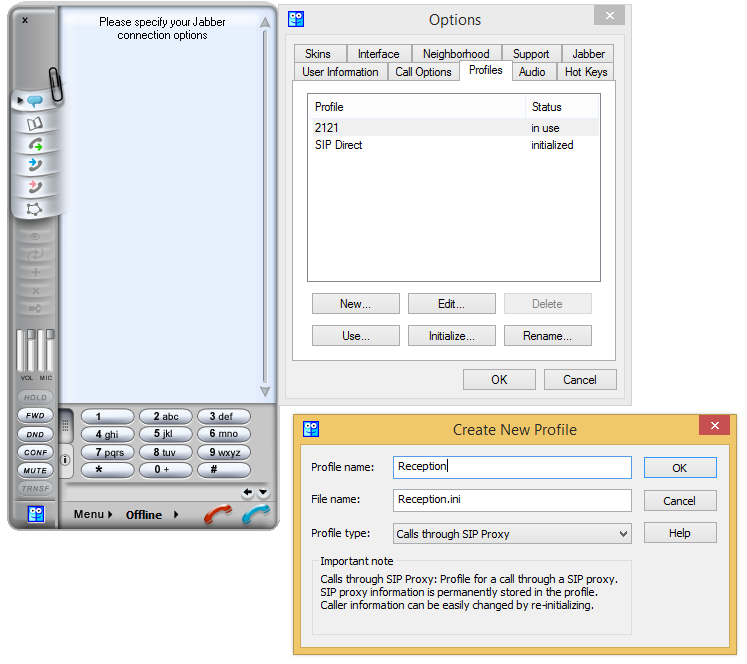The width and height of the screenshot is (747, 664).
Task: Switch to the Call Options tab
Action: coord(423,72)
